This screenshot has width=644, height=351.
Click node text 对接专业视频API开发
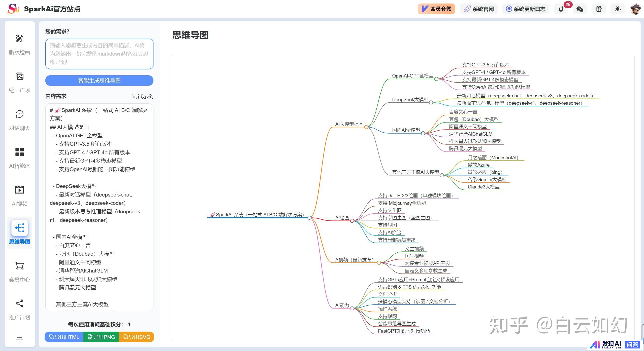tap(427, 263)
